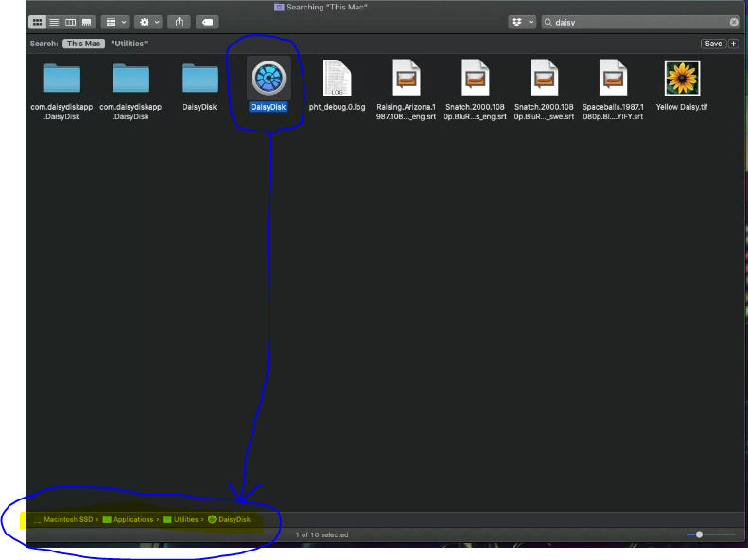Click the Save search button
748x560 pixels.
point(713,44)
